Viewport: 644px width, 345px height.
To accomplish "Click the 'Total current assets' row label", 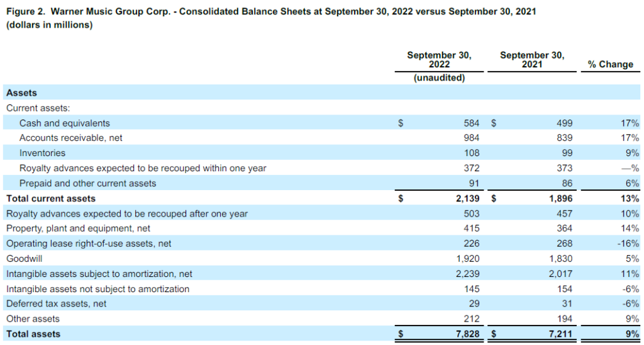I will [51, 198].
